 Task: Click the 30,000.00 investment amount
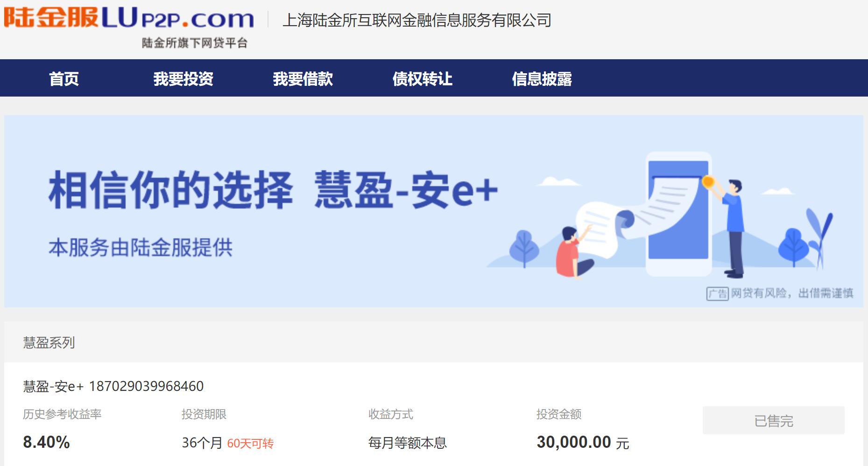(x=574, y=442)
